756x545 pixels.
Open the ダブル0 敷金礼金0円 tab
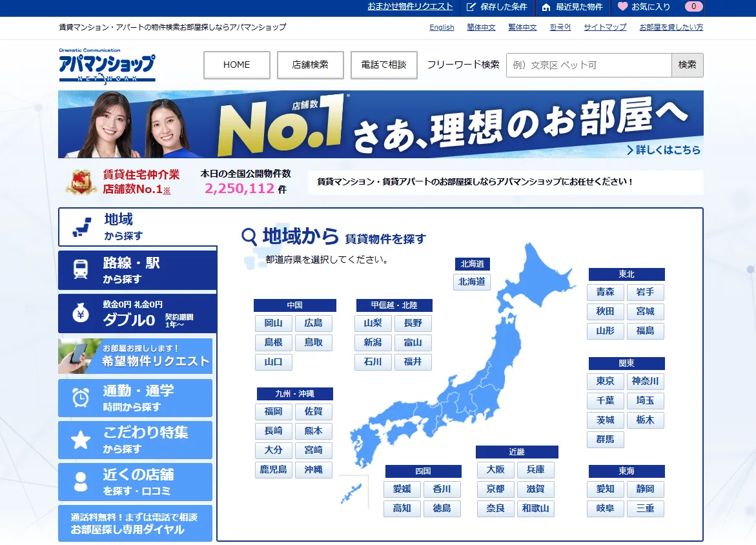pos(138,313)
